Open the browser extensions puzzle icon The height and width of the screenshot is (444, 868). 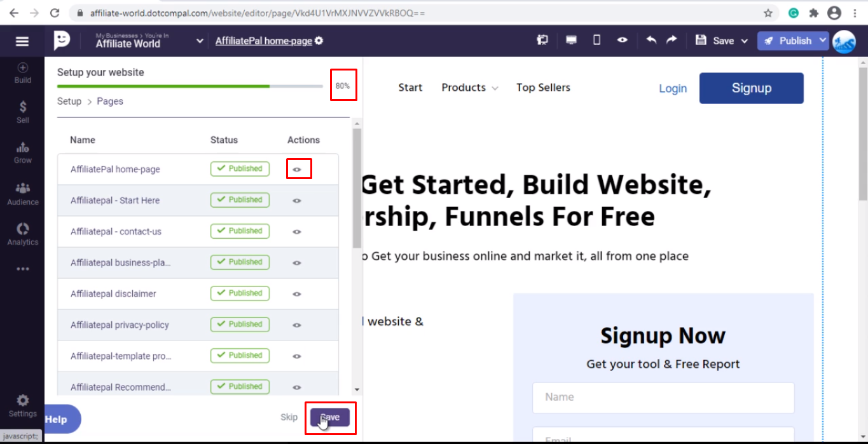[813, 13]
